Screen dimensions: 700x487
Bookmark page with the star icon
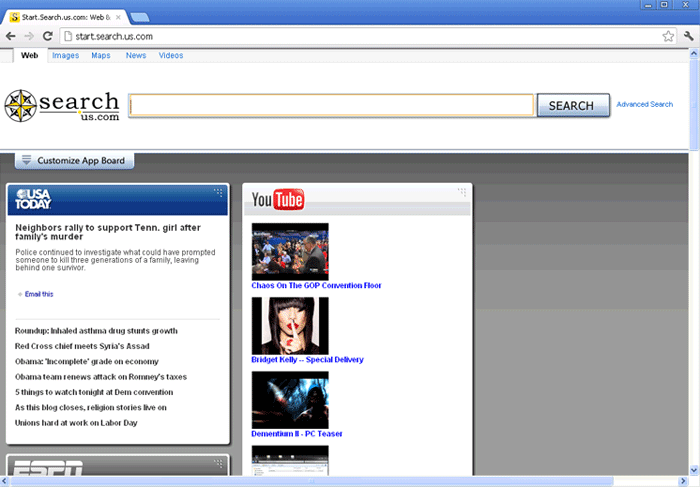667,36
